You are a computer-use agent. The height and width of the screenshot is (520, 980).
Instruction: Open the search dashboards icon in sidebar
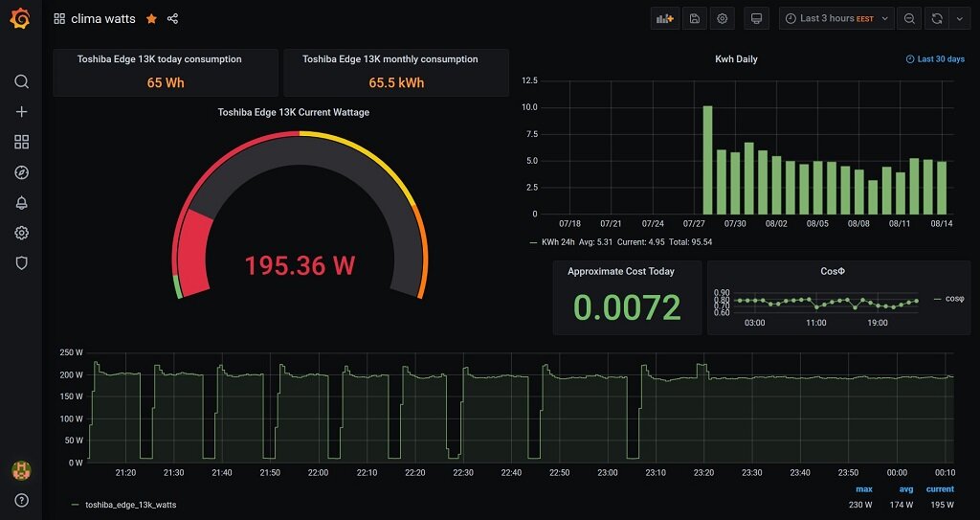click(21, 81)
